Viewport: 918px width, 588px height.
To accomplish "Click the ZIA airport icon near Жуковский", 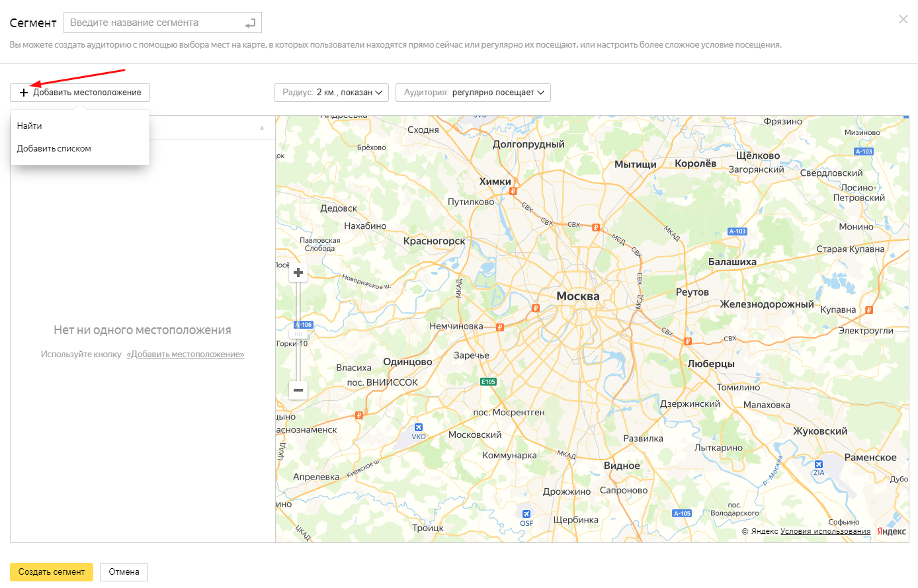I will coord(819,464).
